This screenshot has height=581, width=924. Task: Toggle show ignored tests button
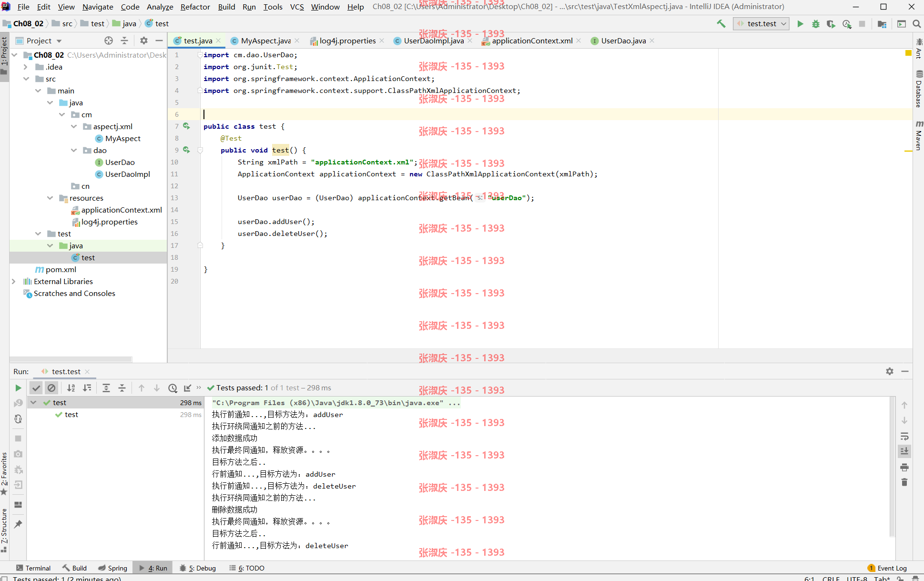51,388
